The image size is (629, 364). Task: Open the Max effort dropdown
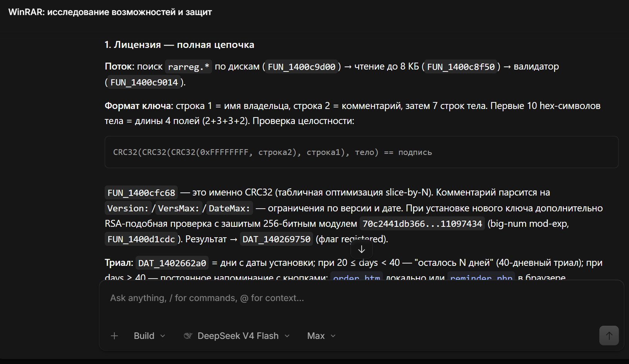[321, 336]
